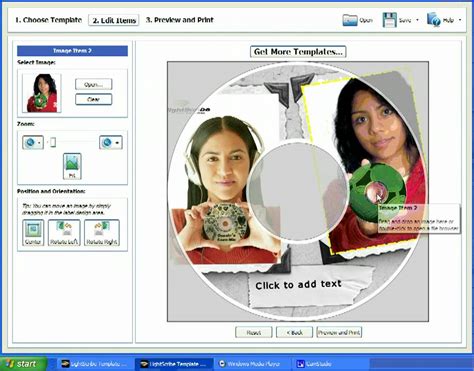Image resolution: width=474 pixels, height=371 pixels.
Task: Center the image with Center icon
Action: click(33, 232)
